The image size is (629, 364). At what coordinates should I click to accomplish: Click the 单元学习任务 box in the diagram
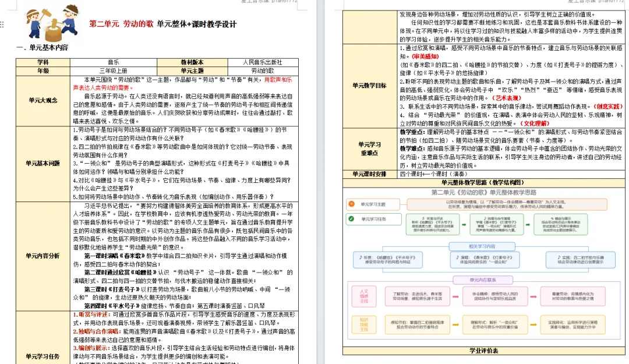[373, 219]
